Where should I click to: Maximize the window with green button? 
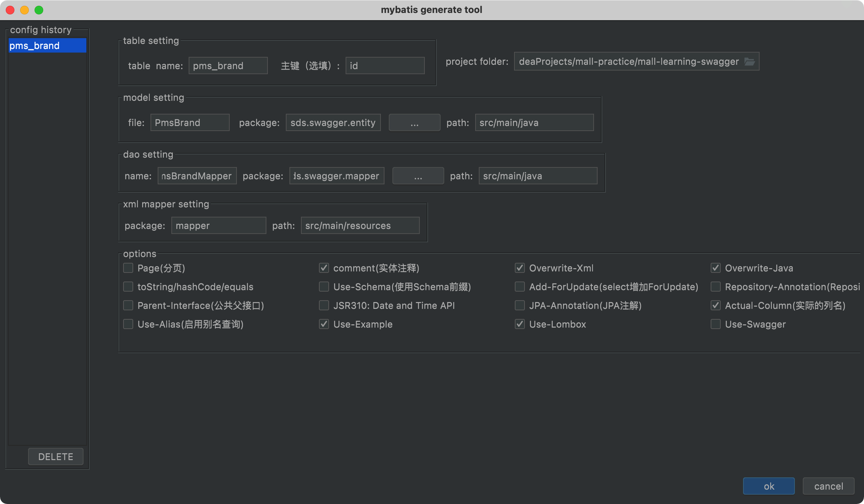click(39, 10)
